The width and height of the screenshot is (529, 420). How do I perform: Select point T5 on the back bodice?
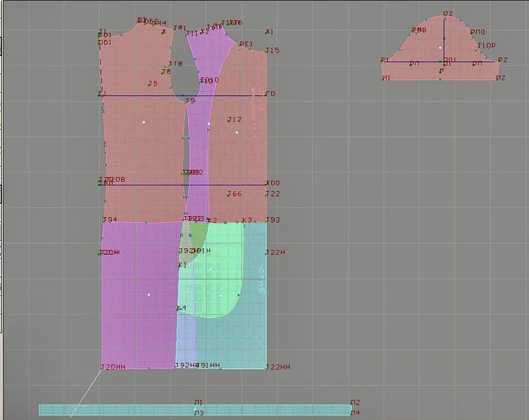[x=153, y=83]
